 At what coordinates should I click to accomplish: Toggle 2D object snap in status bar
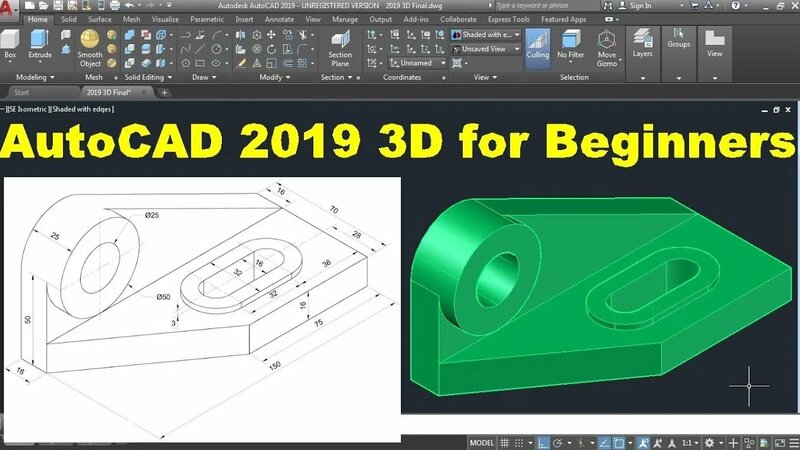coord(619,443)
